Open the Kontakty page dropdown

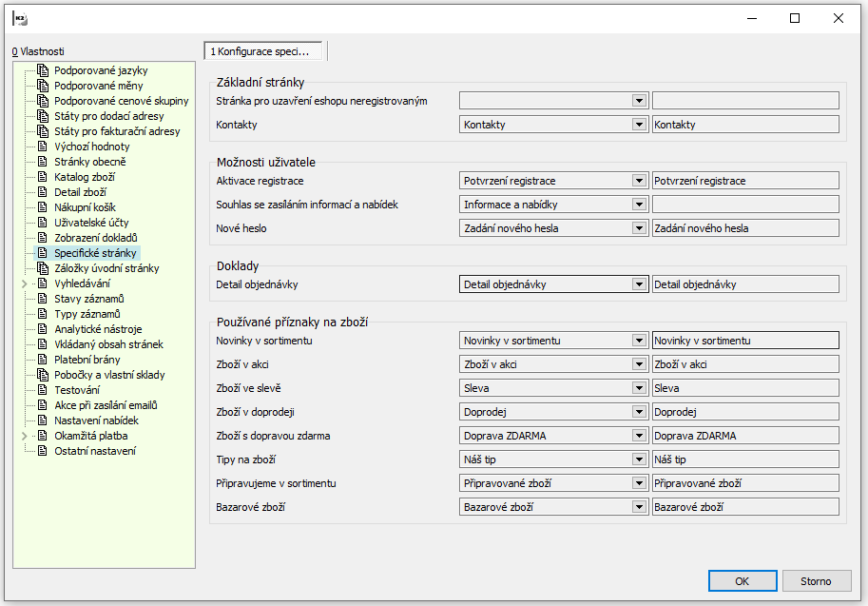pyautogui.click(x=640, y=125)
